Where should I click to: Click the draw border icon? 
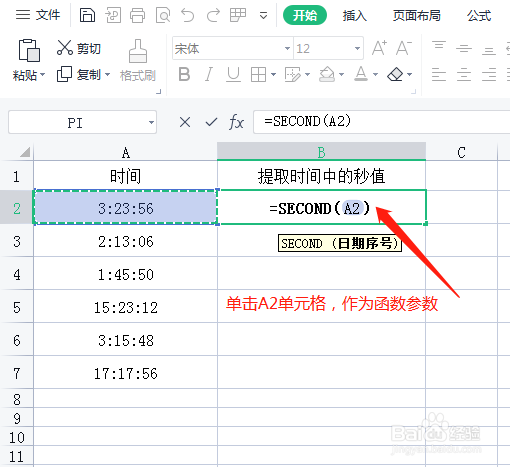pos(292,74)
